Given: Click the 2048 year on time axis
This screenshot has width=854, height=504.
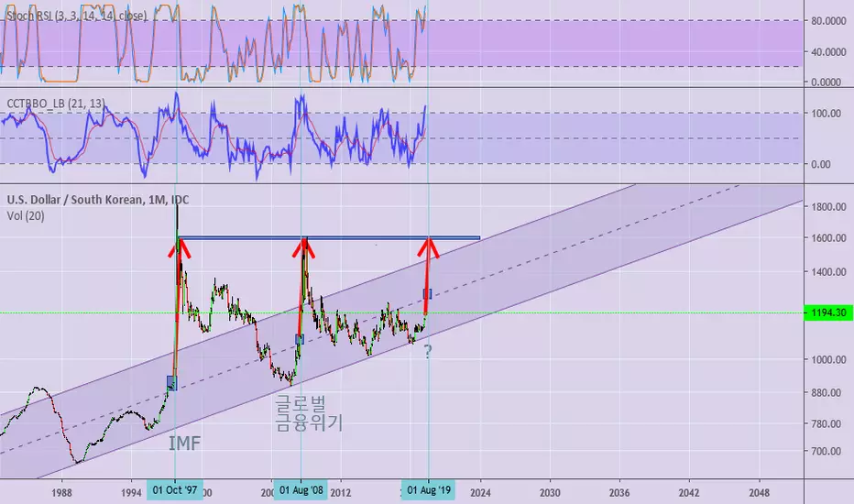Looking at the screenshot, I should (x=759, y=493).
